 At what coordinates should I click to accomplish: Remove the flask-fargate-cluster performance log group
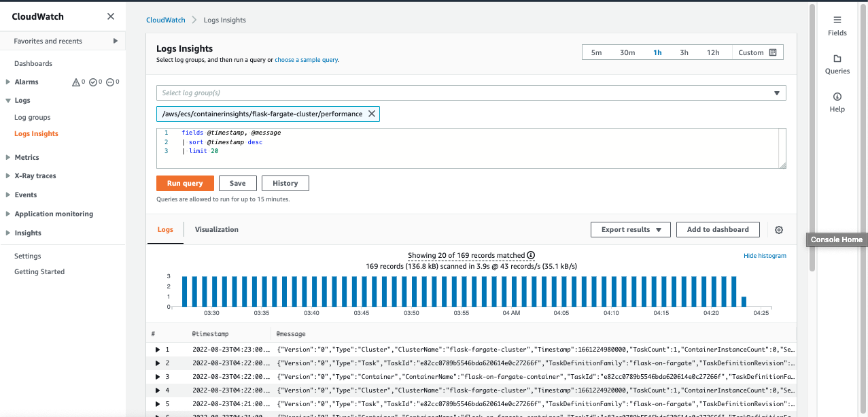tap(372, 114)
